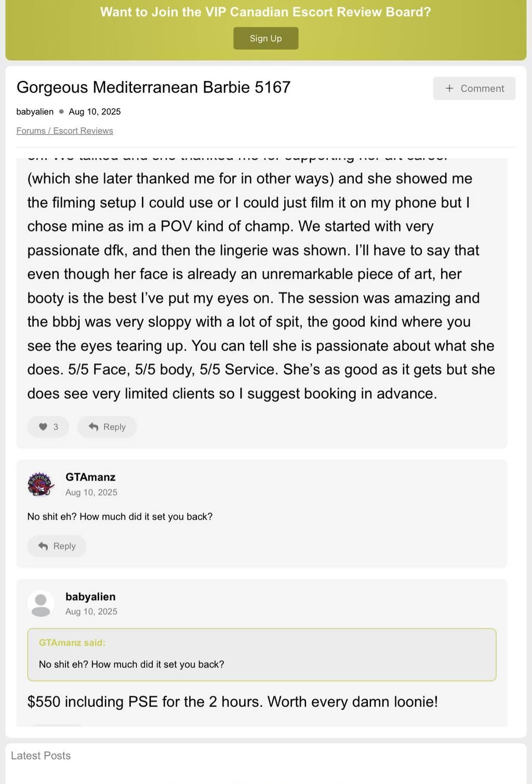Open GTAmanz's Raptors avatar
The image size is (532, 784).
41,484
